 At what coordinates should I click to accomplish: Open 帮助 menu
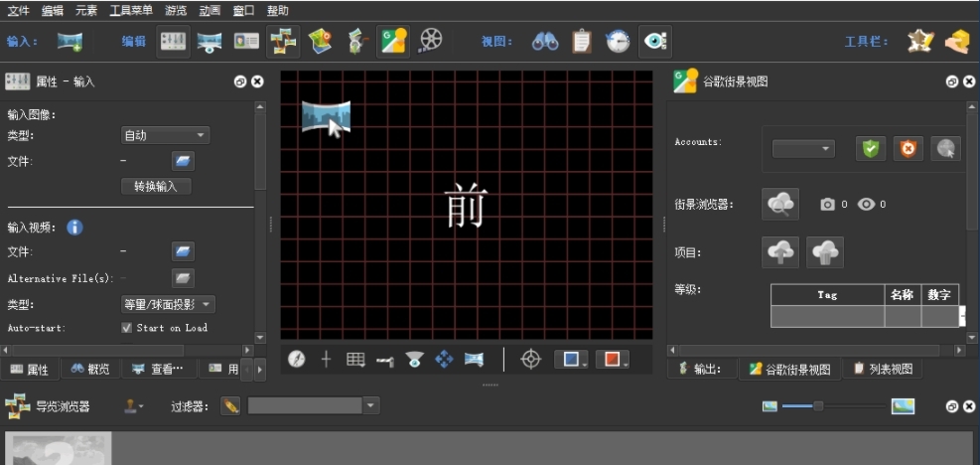[277, 11]
